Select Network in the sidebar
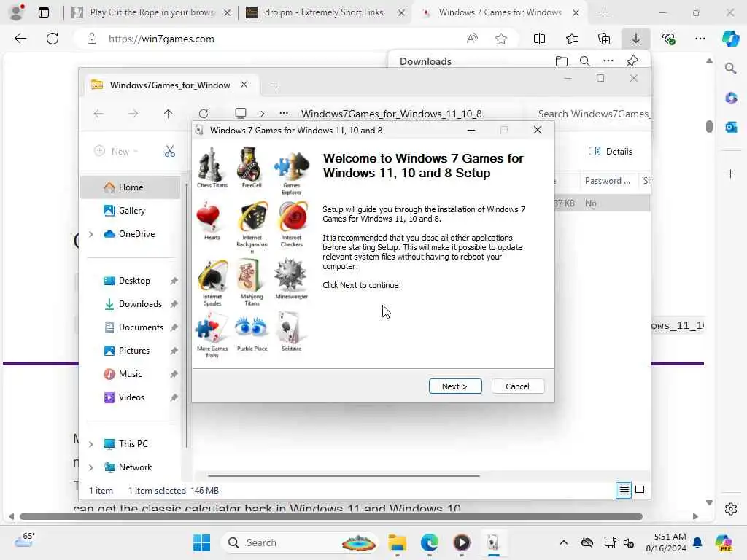747x560 pixels. coord(135,467)
